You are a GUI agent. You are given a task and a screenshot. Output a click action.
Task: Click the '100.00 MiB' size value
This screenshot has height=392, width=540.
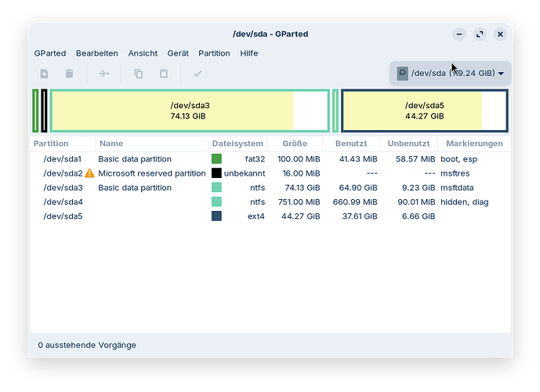point(299,159)
